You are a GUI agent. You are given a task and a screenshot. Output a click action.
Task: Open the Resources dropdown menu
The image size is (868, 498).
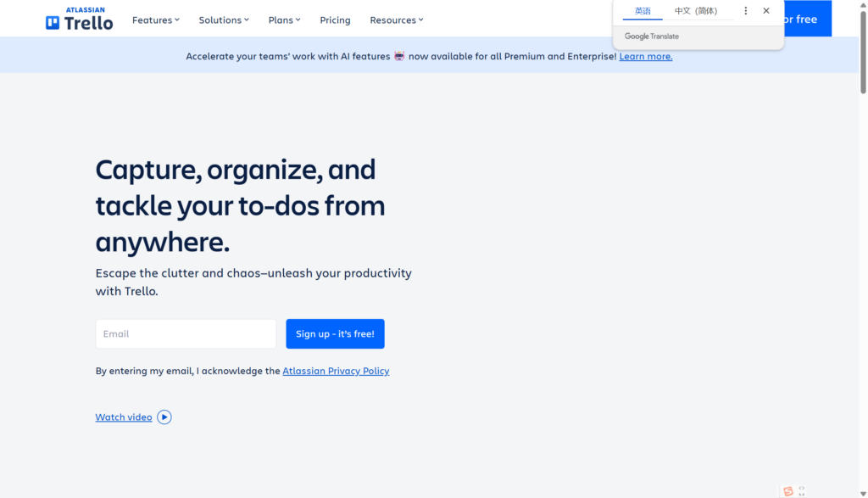coord(396,20)
